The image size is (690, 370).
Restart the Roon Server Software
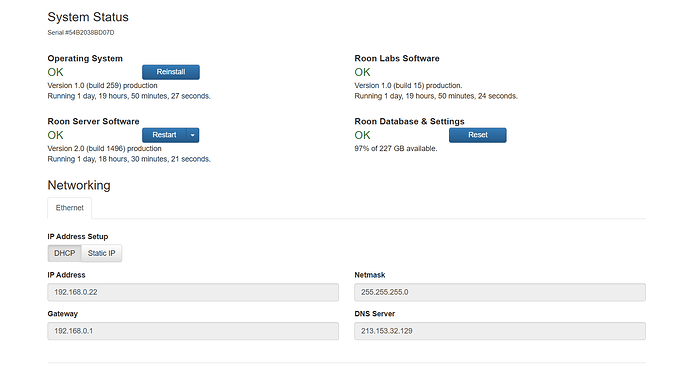[164, 135]
